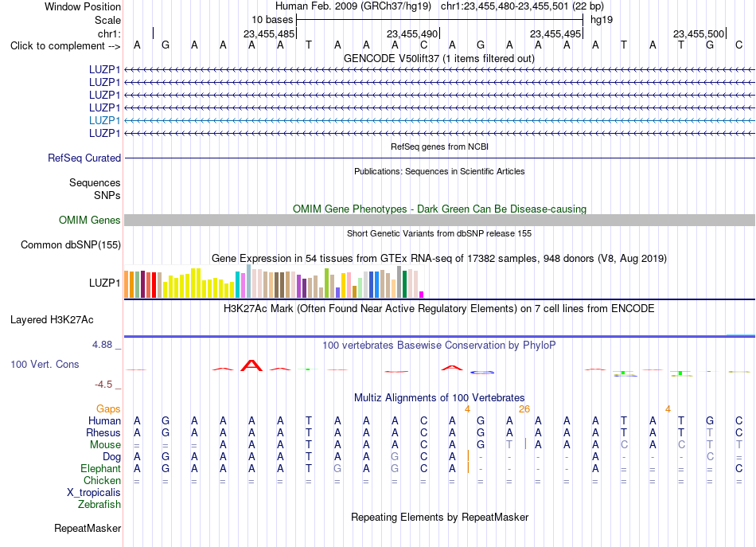Click 'Multiz Alignments of 100 Vertebrates' title

(x=439, y=398)
